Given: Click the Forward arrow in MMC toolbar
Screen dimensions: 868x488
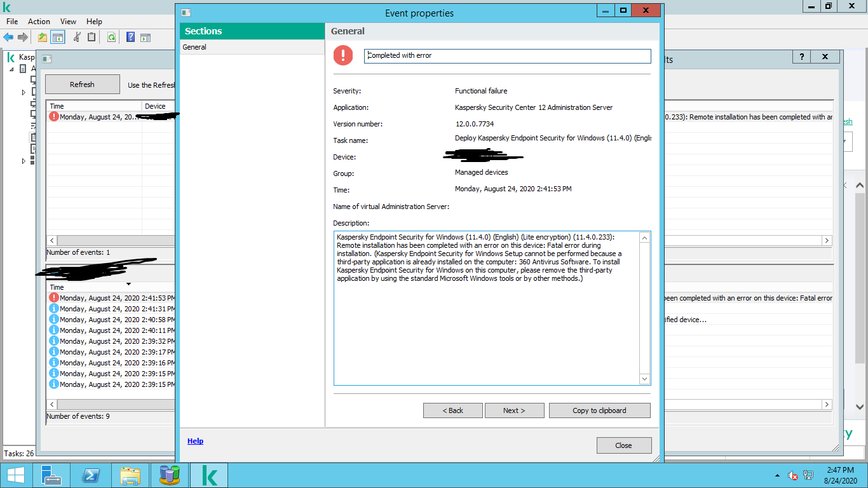Looking at the screenshot, I should [23, 37].
